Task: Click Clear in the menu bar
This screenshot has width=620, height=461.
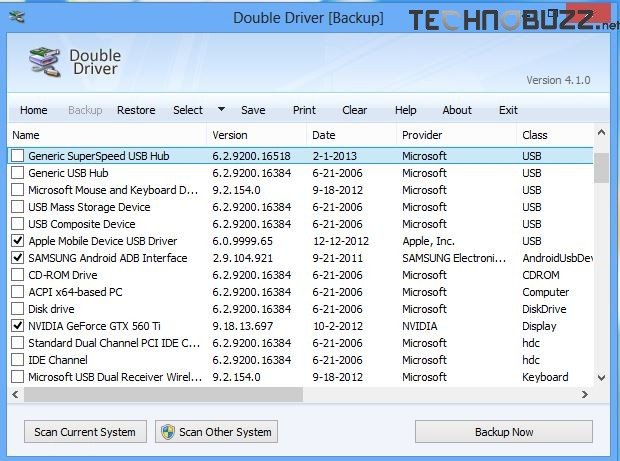Action: click(x=355, y=110)
